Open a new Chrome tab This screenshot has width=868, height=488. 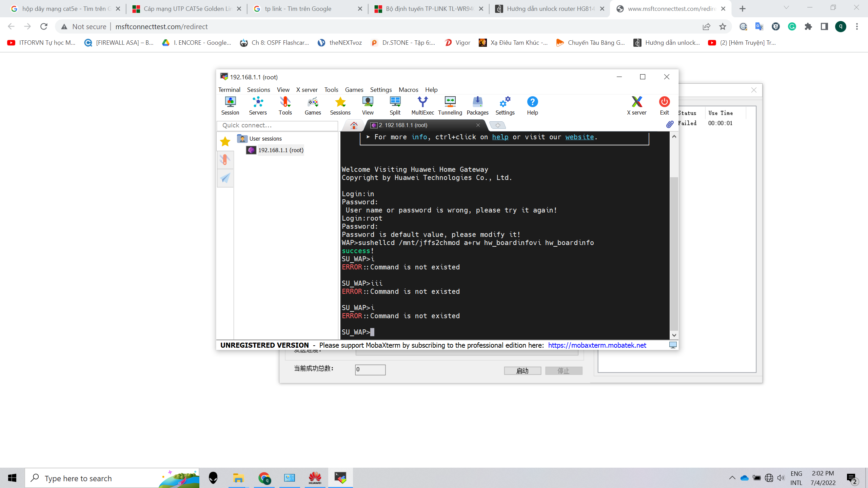point(743,9)
